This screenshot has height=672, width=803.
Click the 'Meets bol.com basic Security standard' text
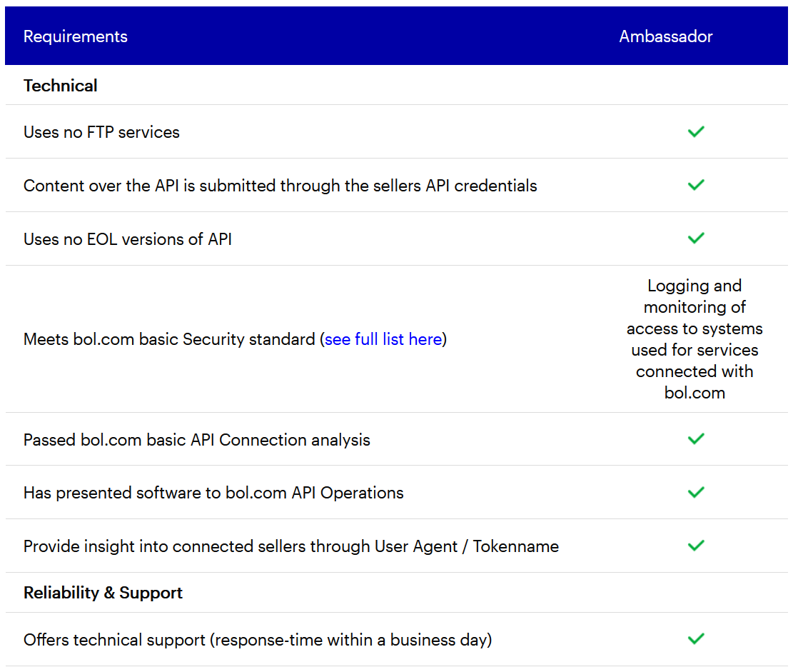click(169, 339)
